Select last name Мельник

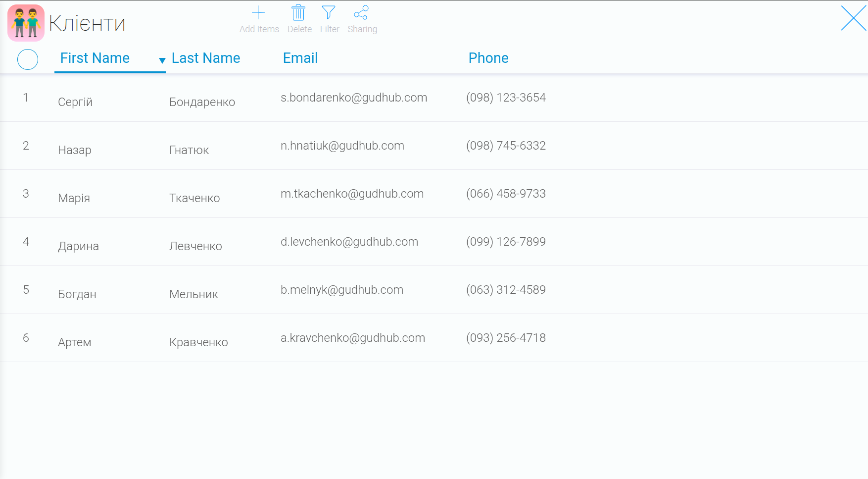193,294
